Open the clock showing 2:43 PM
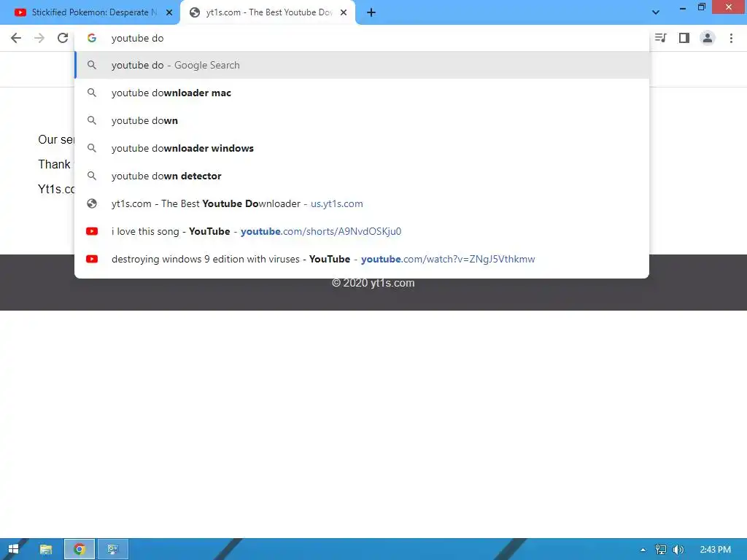 (715, 550)
